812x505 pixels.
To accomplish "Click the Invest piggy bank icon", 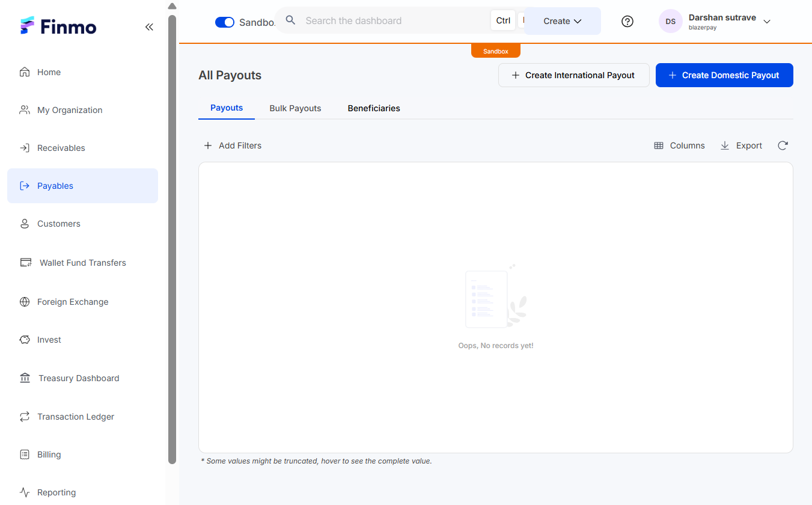I will [x=25, y=340].
